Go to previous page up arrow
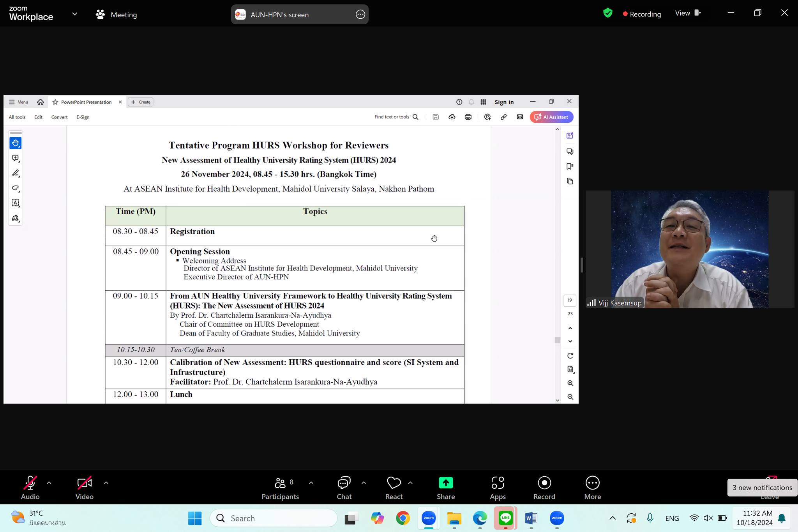The height and width of the screenshot is (532, 798). pyautogui.click(x=570, y=329)
